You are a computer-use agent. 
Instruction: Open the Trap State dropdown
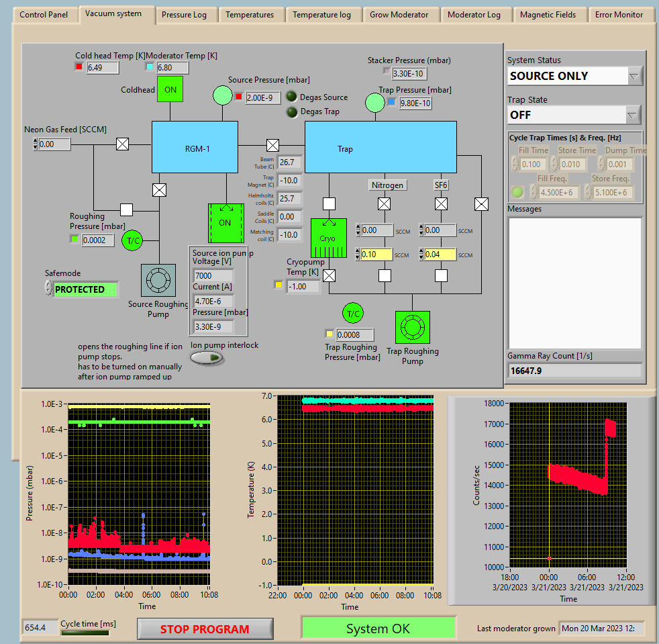tap(633, 115)
